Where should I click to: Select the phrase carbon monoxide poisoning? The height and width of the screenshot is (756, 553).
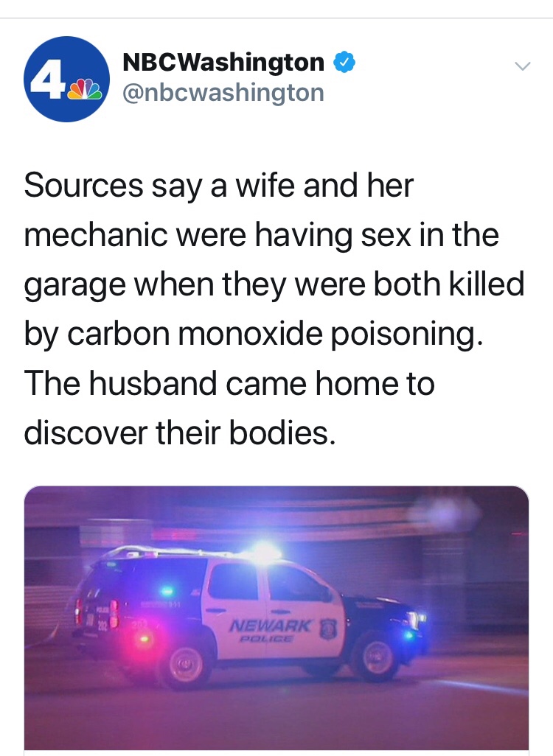click(274, 334)
